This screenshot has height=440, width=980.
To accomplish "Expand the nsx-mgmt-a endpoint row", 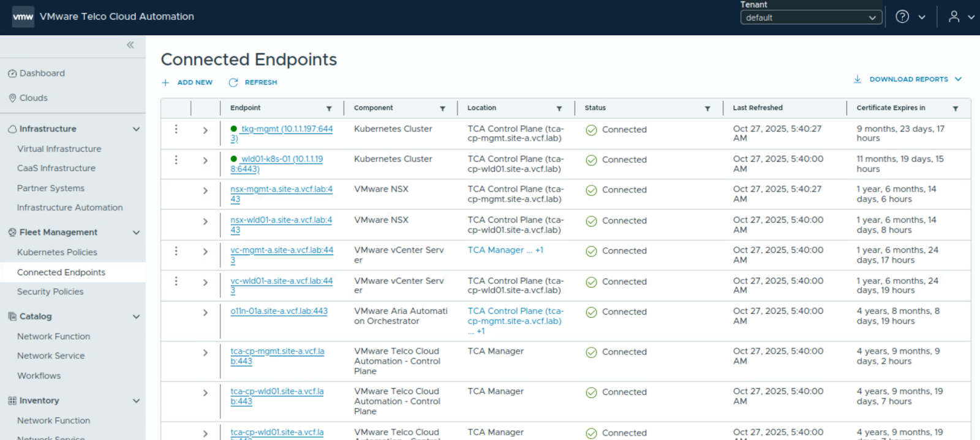I will (x=205, y=191).
